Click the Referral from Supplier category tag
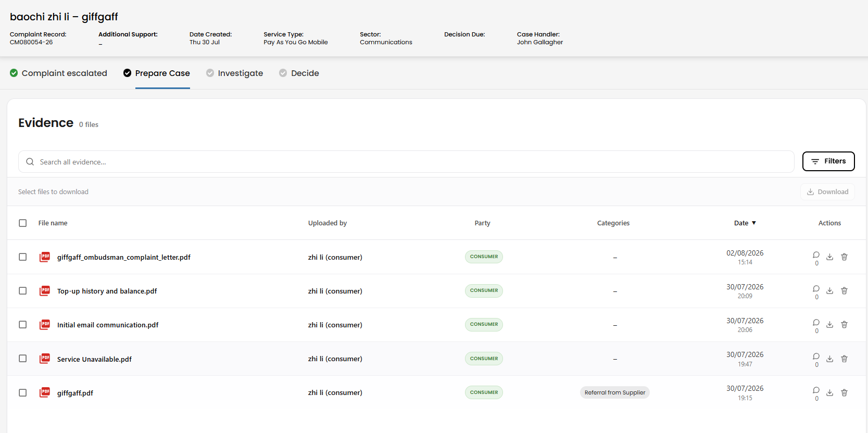Screen dimensions: 868x433 pyautogui.click(x=615, y=392)
